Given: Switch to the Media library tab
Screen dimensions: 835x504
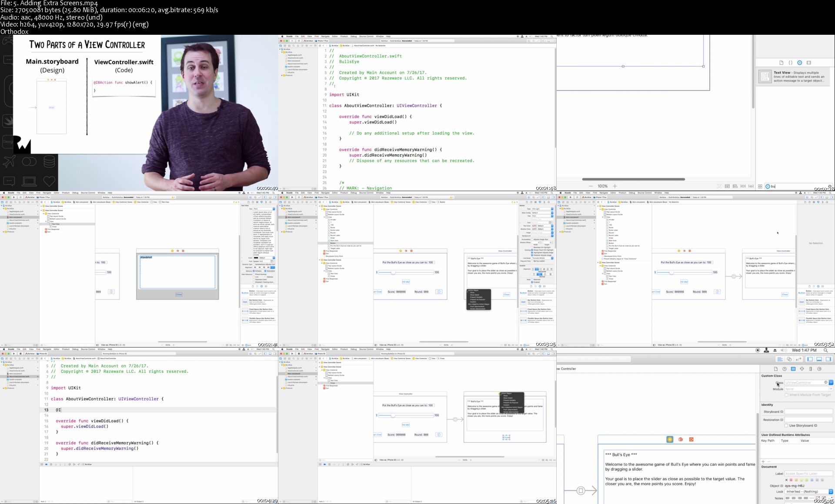Looking at the screenshot, I should click(809, 63).
